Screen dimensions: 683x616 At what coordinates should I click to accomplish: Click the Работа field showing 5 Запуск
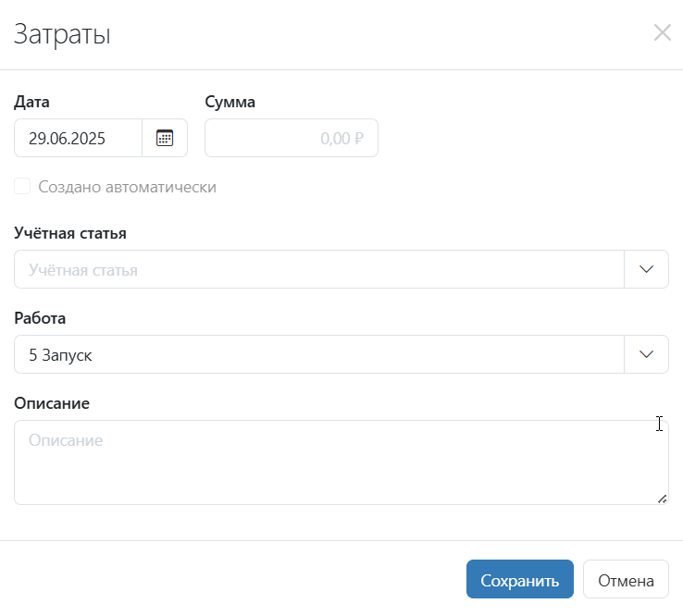[x=319, y=354]
